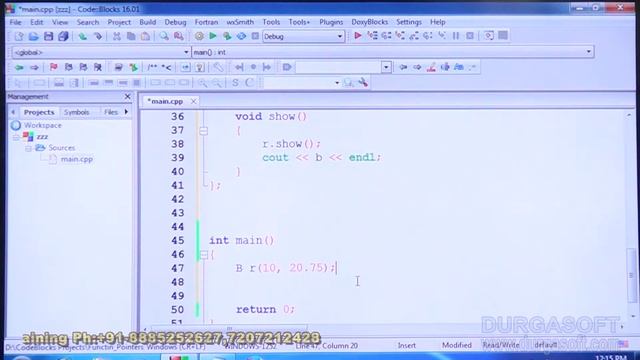Click the New file toolbar icon
The width and height of the screenshot is (640, 360).
19,36
